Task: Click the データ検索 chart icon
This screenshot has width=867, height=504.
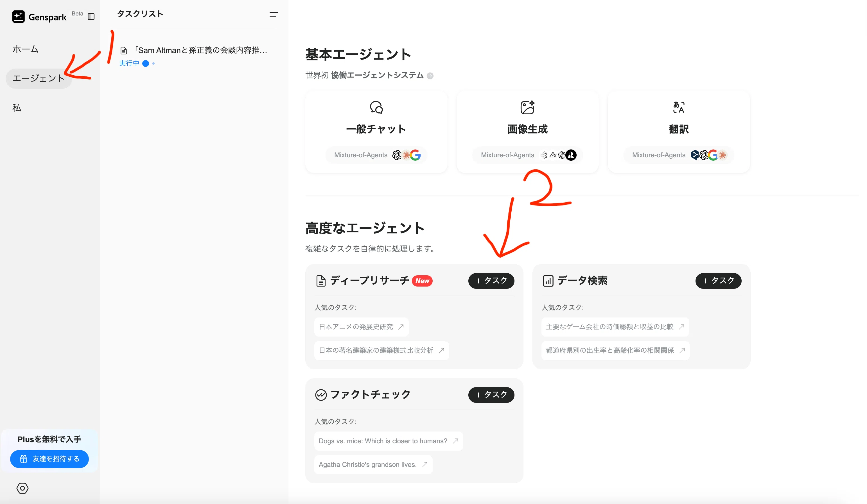Action: [548, 281]
